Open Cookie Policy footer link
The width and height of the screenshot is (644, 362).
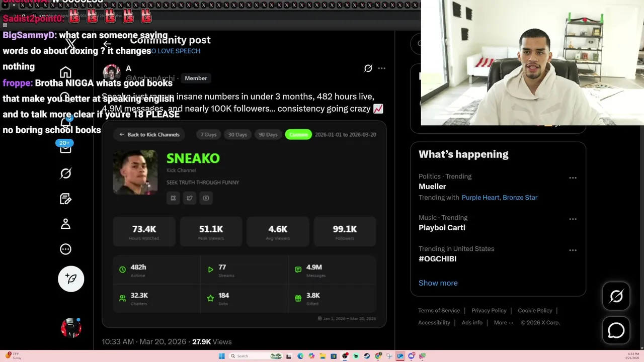[x=535, y=311]
